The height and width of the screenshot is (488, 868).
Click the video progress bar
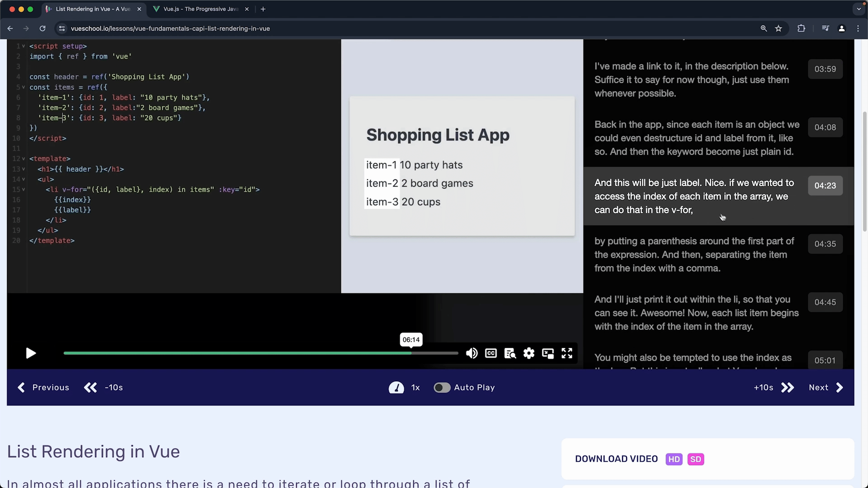pos(261,353)
